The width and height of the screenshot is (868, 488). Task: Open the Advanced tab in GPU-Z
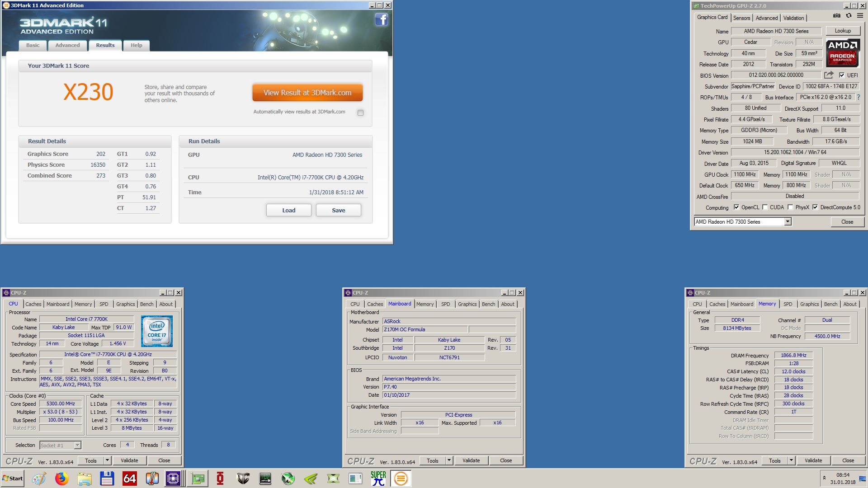pyautogui.click(x=767, y=18)
